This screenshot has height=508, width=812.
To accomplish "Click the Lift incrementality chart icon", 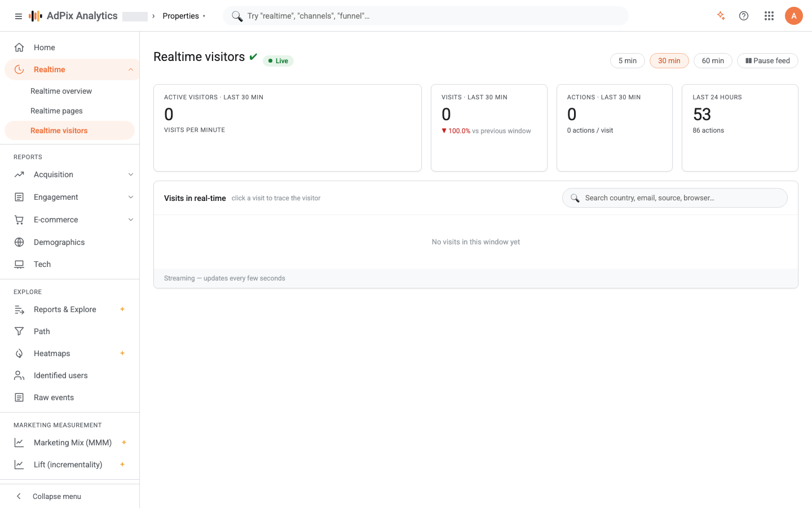I will (x=19, y=465).
